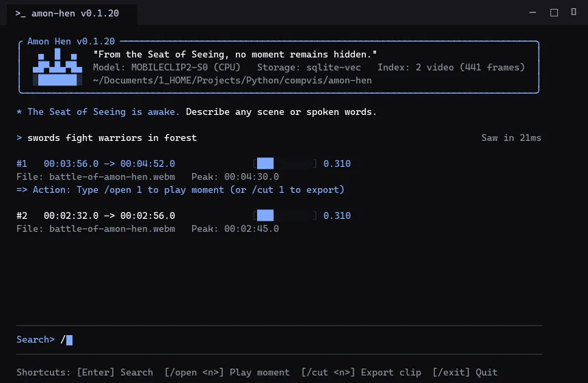Screen dimensions: 588x383
Task: Select 'Storage: sqlite-vec' text
Action: 308,68
